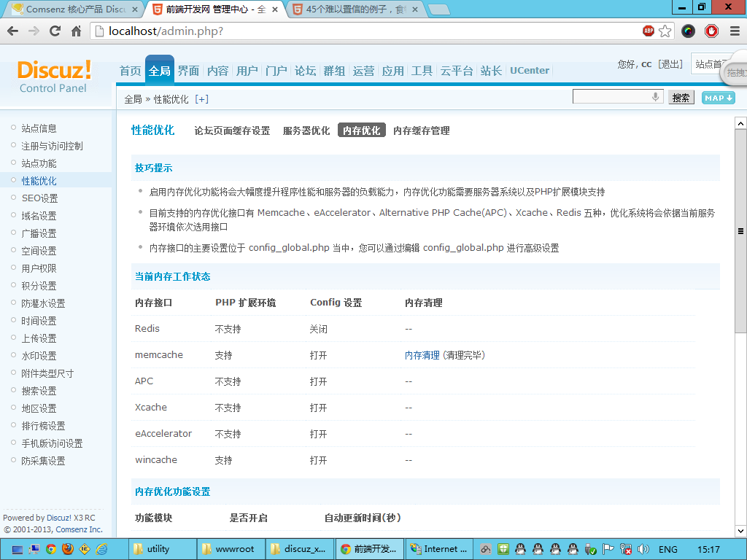747x560 pixels.
Task: Open the Chrome hamburger menu
Action: (735, 31)
